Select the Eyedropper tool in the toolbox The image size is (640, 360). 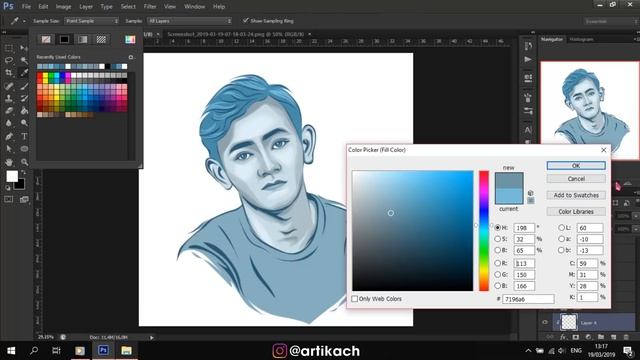point(24,73)
